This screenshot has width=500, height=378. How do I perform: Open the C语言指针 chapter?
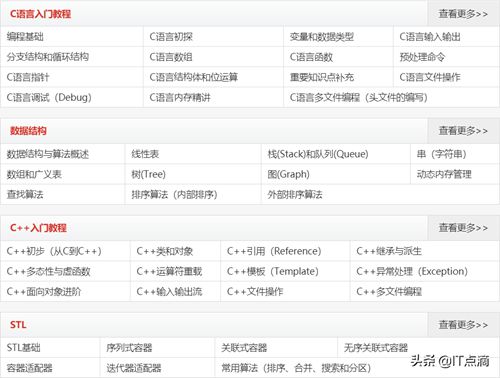(28, 77)
